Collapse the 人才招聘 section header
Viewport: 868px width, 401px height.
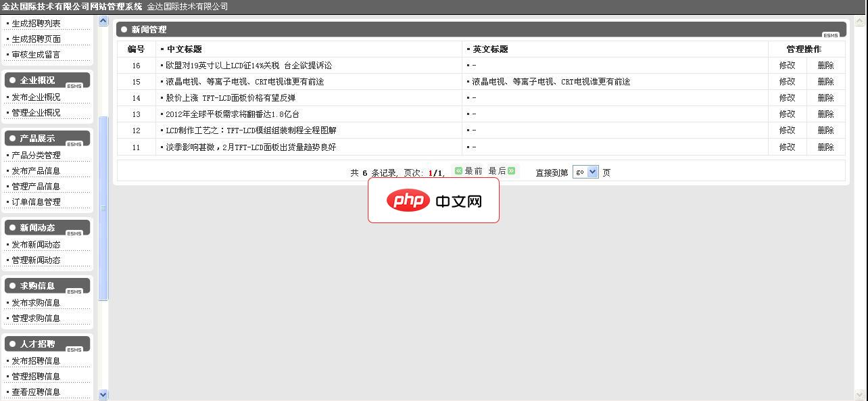[x=47, y=344]
